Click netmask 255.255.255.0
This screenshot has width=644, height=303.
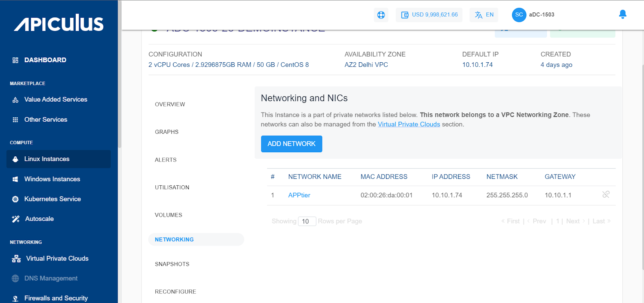pos(507,195)
